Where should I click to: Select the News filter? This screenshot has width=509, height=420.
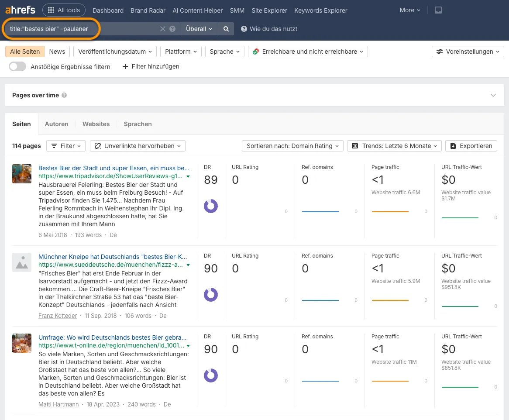(x=57, y=52)
